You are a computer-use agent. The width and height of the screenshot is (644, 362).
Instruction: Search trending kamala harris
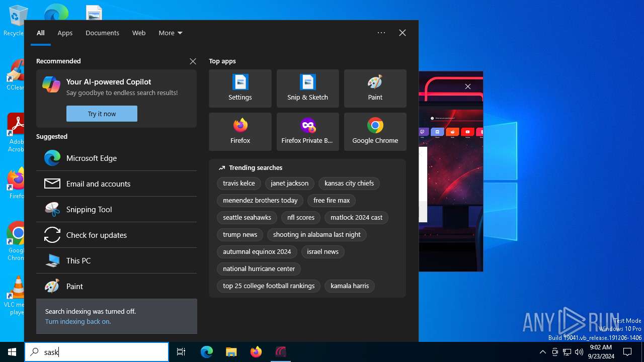tap(350, 286)
